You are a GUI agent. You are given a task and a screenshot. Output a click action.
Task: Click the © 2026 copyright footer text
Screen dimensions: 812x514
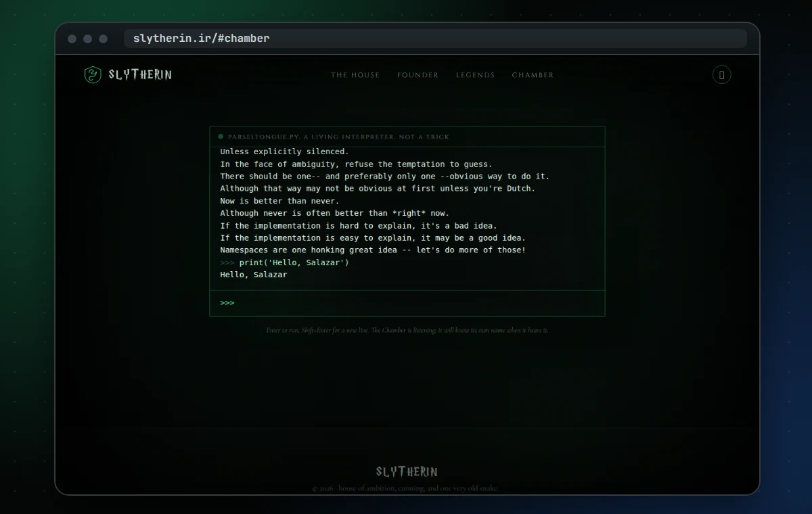click(x=407, y=488)
